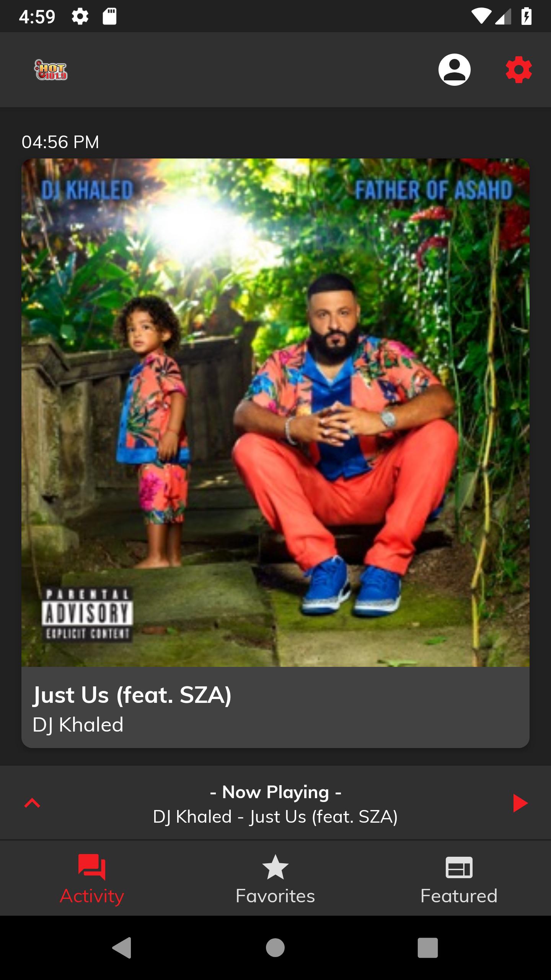Tap the status bar settings gear
Viewport: 551px width, 980px height.
click(80, 16)
